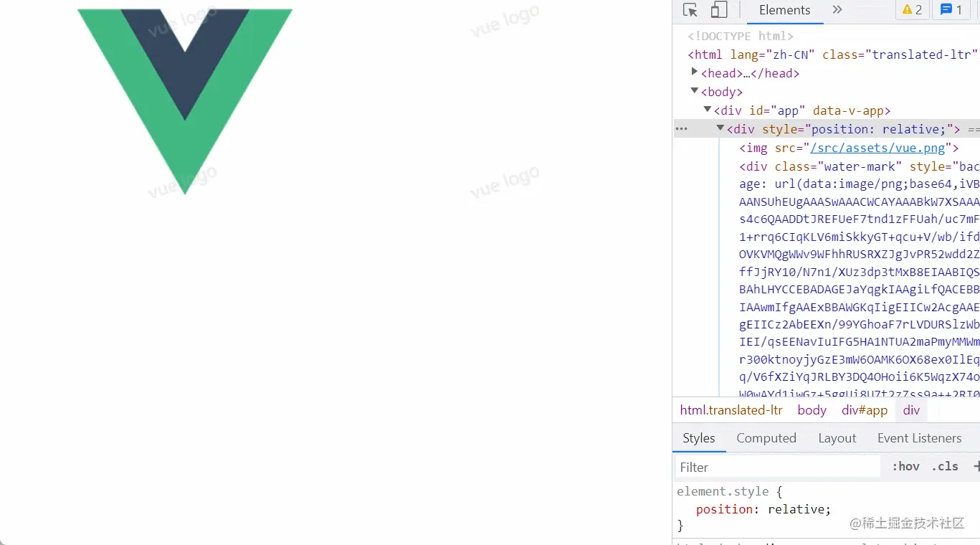Open the three-dot menu beside the position relative div row

click(x=681, y=129)
